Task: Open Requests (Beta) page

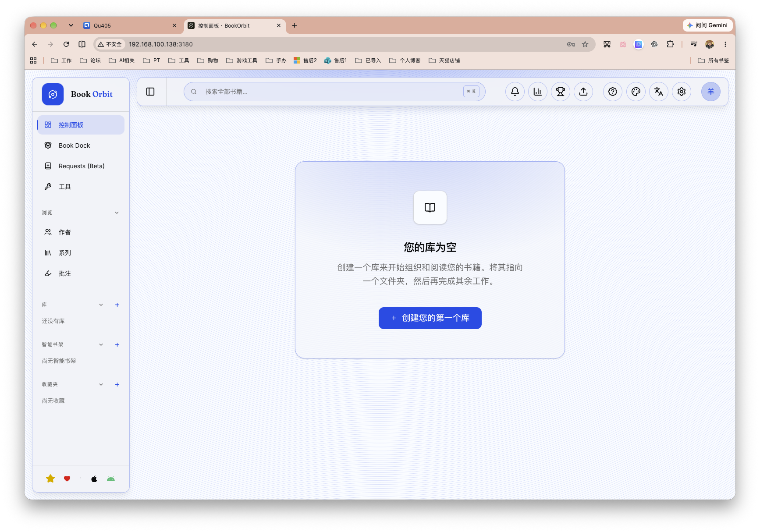Action: tap(81, 166)
